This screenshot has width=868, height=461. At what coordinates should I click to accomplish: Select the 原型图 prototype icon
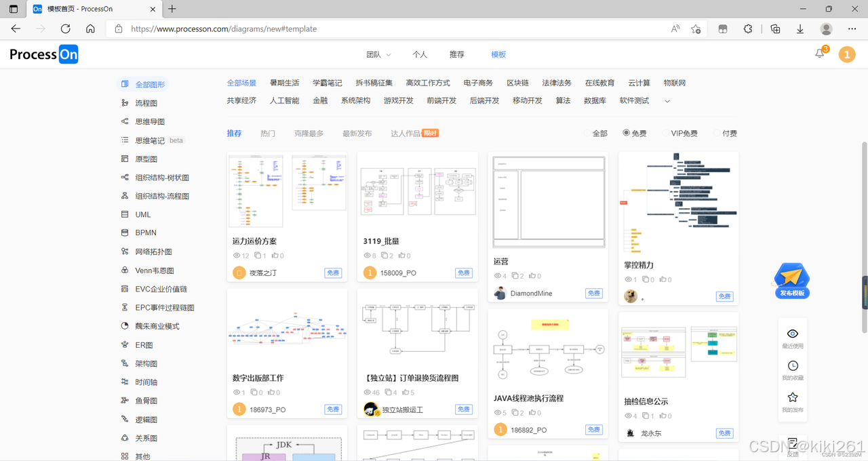coord(125,159)
